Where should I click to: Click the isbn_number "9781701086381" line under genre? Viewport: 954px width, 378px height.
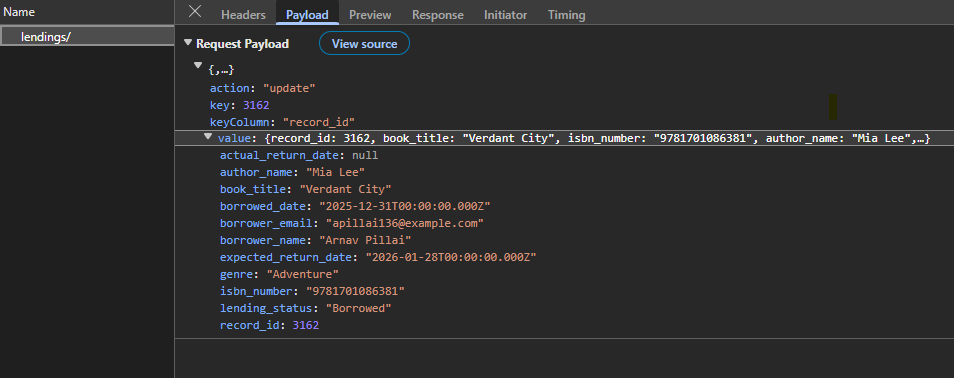click(x=312, y=291)
